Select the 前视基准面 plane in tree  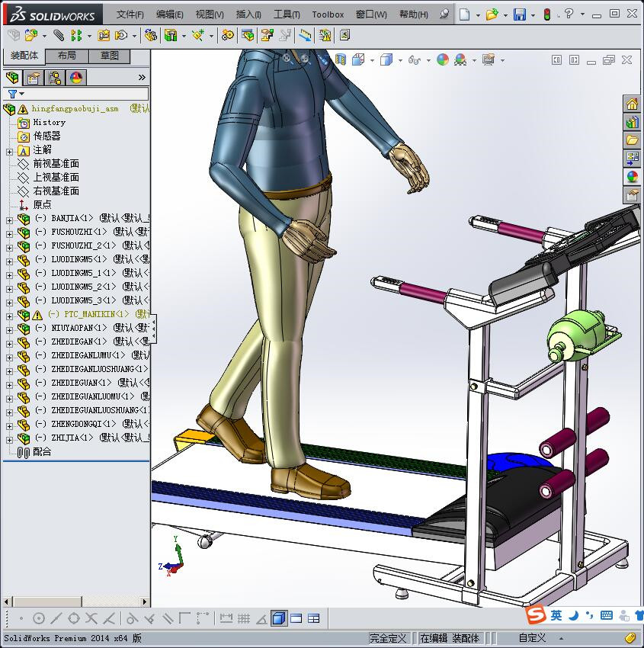(x=56, y=164)
